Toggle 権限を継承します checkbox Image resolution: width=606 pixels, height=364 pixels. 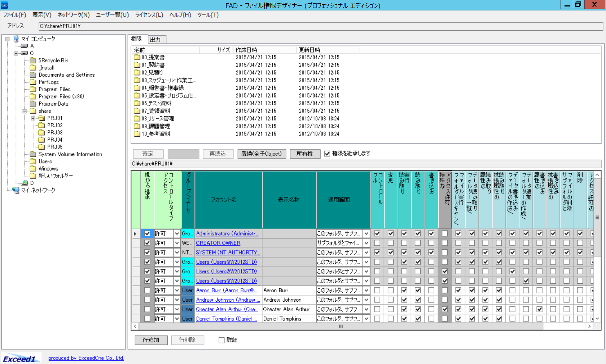pyautogui.click(x=327, y=154)
